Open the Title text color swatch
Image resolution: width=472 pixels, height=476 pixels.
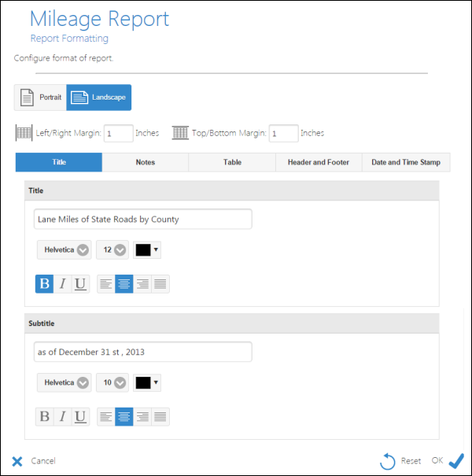click(x=146, y=250)
